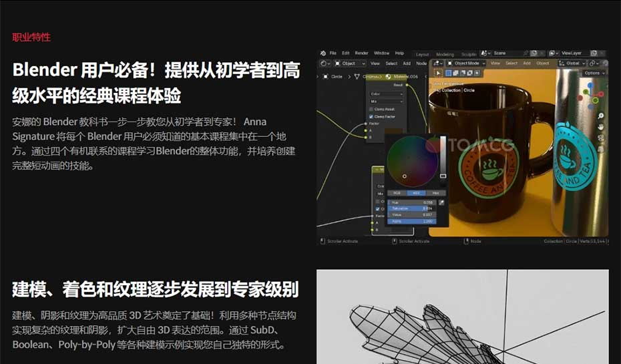Screen dimensions: 621x364
Task: Select the Select Box tool icon in viewport
Action: [x=438, y=73]
